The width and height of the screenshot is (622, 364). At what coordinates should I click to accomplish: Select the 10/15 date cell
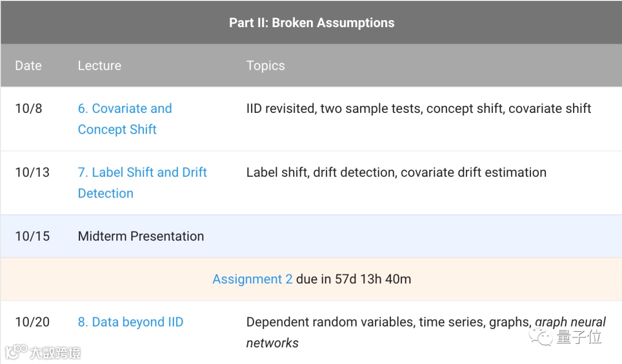point(32,236)
